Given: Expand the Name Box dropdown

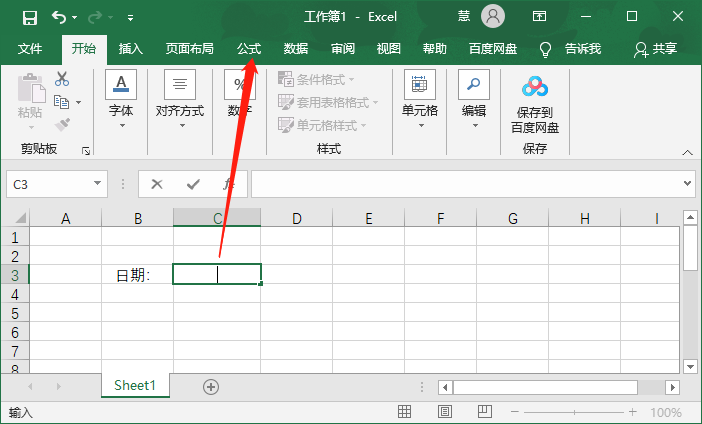Looking at the screenshot, I should 98,184.
